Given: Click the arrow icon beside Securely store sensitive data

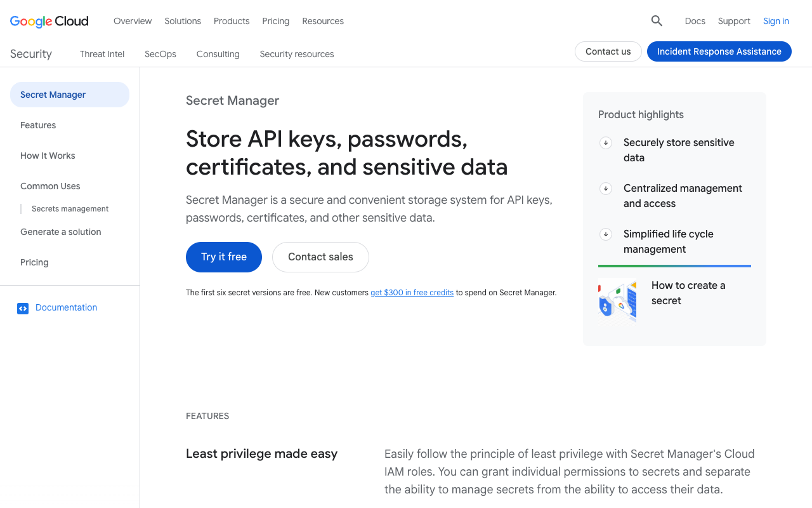Looking at the screenshot, I should click(x=606, y=143).
